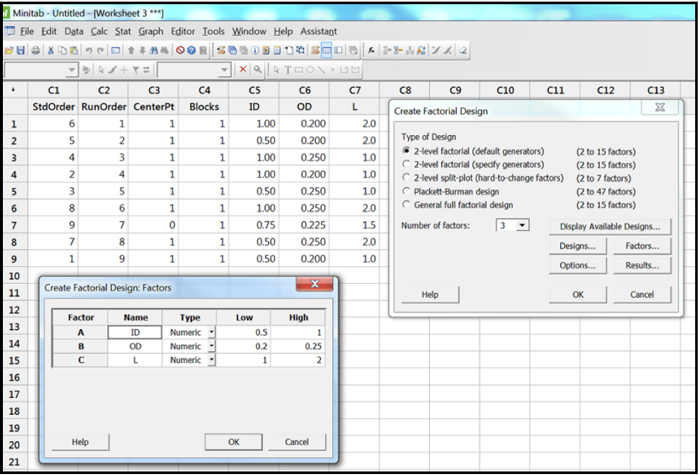Viewport: 700px width, 475px height.
Task: Click the red Cancel circle icon
Action: tap(180, 50)
